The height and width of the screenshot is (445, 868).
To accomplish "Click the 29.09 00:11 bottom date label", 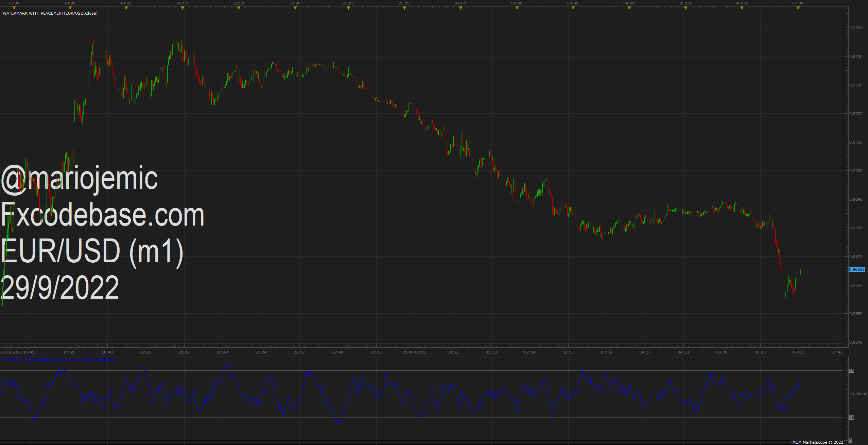I will tap(415, 352).
